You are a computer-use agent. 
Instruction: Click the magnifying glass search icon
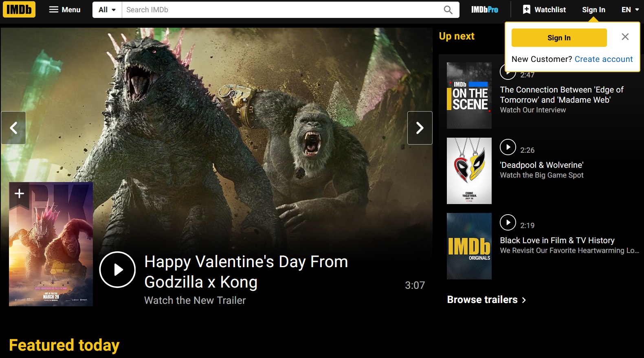(448, 9)
